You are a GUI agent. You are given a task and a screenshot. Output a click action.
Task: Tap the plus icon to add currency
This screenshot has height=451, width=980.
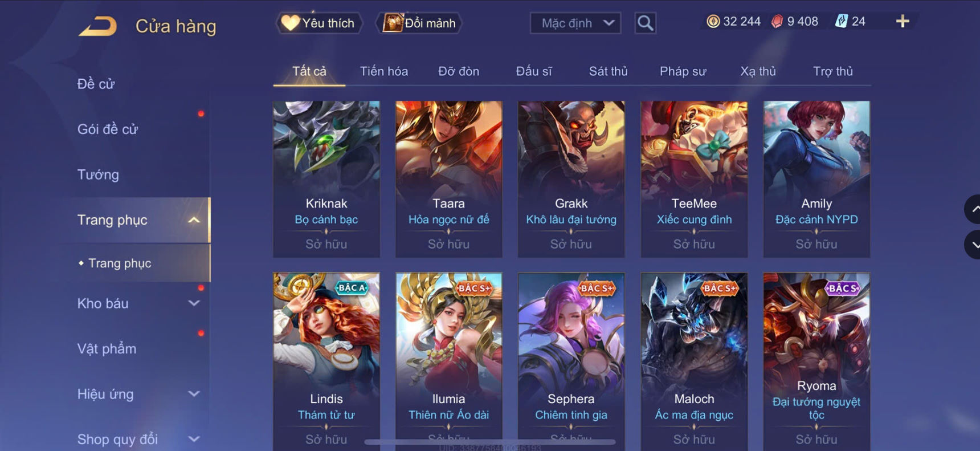[x=903, y=22]
